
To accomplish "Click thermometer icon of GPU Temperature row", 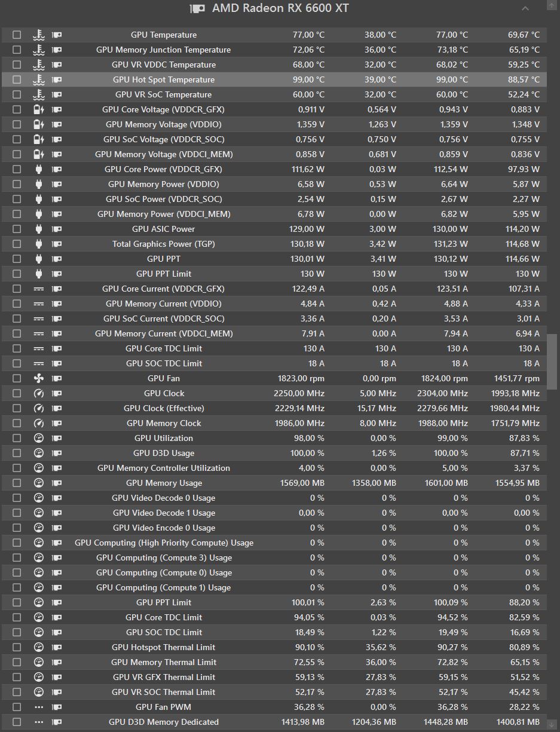I will [38, 35].
